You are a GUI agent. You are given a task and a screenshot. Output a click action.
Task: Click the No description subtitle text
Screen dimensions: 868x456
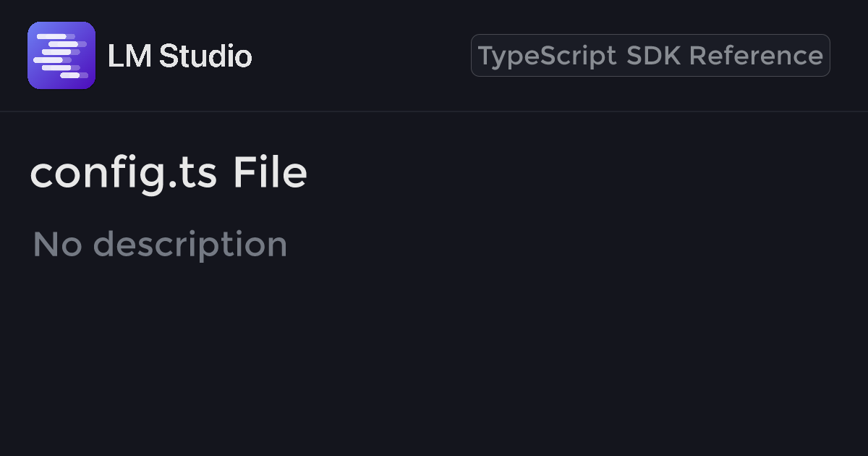point(160,245)
